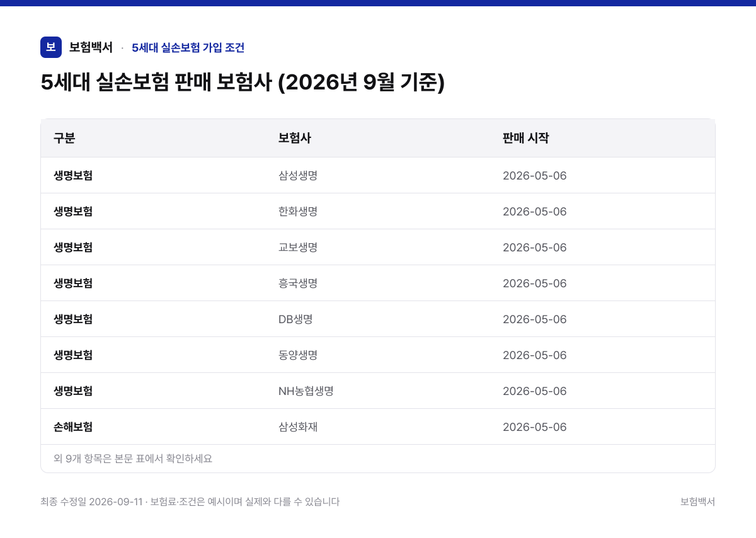756x538 pixels.
Task: Click 생명보험 in the 삼성생명 row
Action: [x=73, y=176]
